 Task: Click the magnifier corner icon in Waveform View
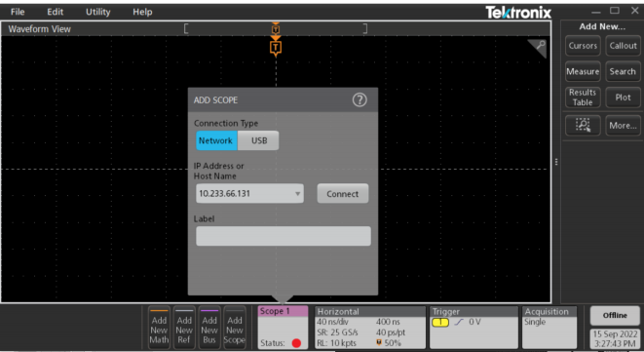(x=539, y=47)
